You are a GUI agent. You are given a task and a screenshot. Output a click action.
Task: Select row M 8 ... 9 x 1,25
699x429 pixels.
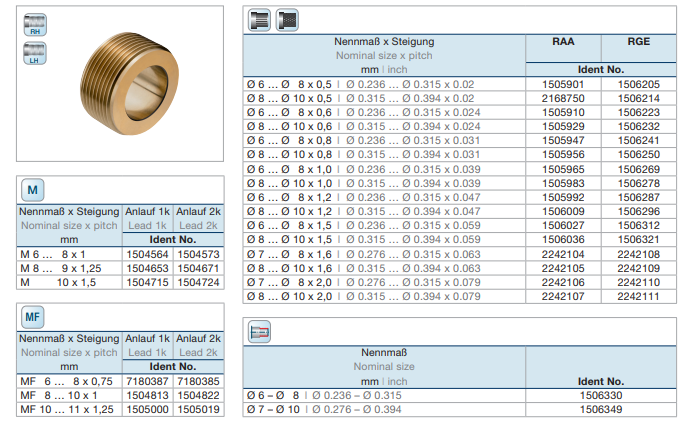(x=120, y=268)
